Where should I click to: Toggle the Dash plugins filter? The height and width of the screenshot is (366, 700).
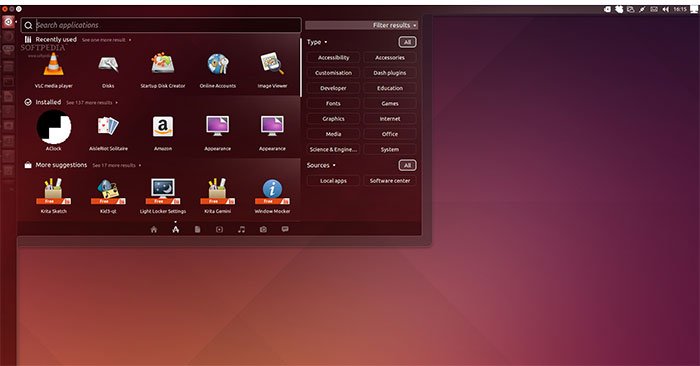390,73
